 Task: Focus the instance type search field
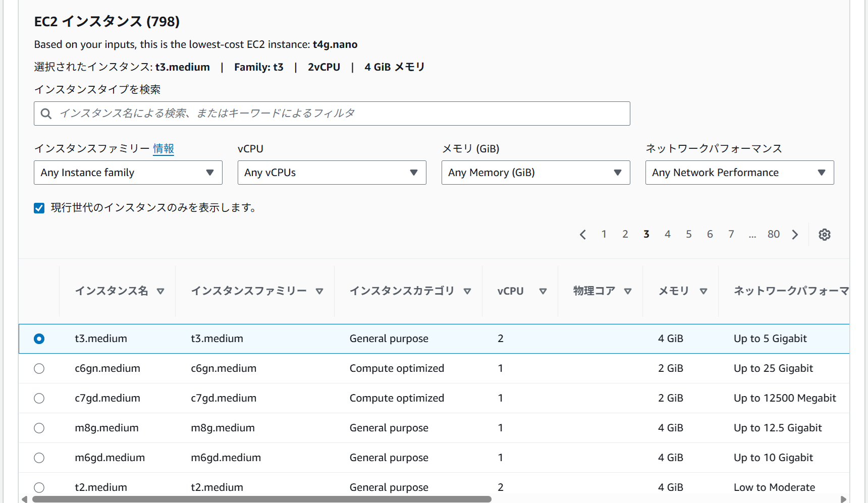coord(332,114)
